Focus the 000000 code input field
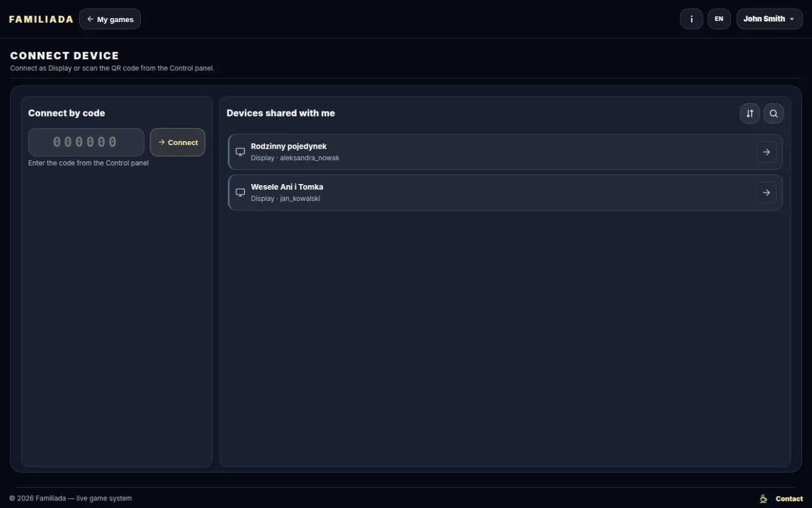 [86, 142]
